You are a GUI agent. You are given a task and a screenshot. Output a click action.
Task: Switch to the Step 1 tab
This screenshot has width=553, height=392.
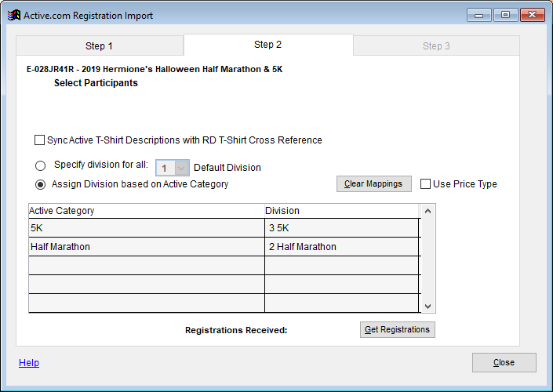pos(99,46)
